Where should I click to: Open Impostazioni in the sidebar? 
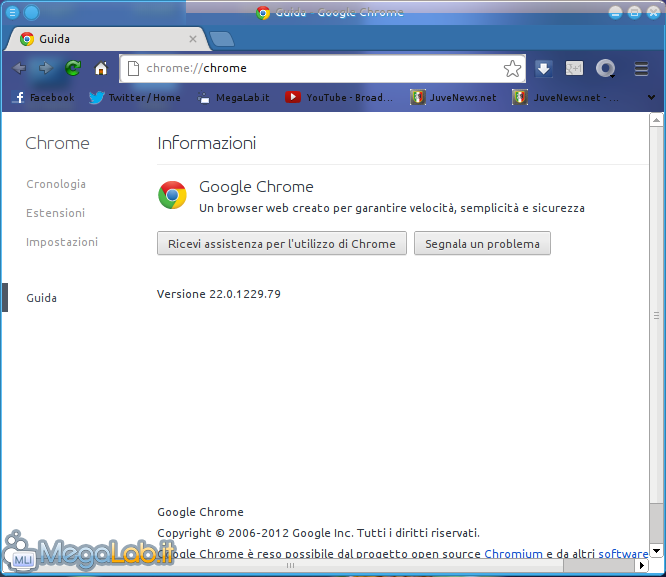[62, 242]
